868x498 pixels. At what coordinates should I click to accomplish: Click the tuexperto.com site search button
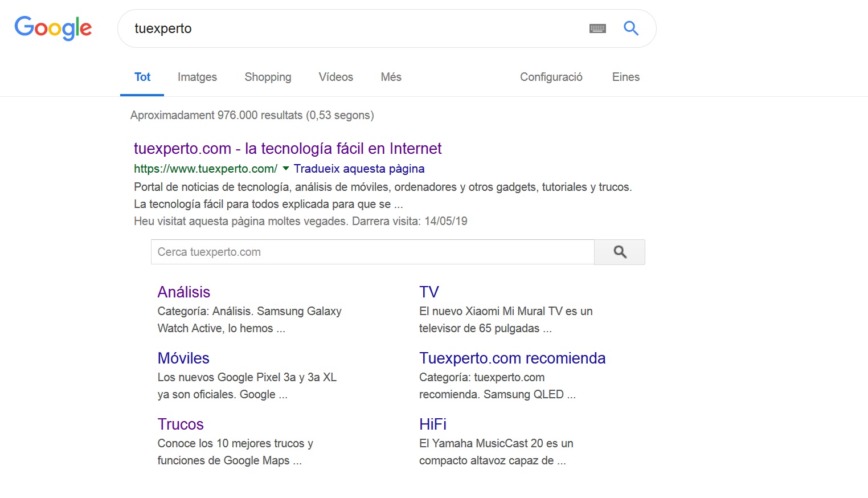(x=619, y=252)
